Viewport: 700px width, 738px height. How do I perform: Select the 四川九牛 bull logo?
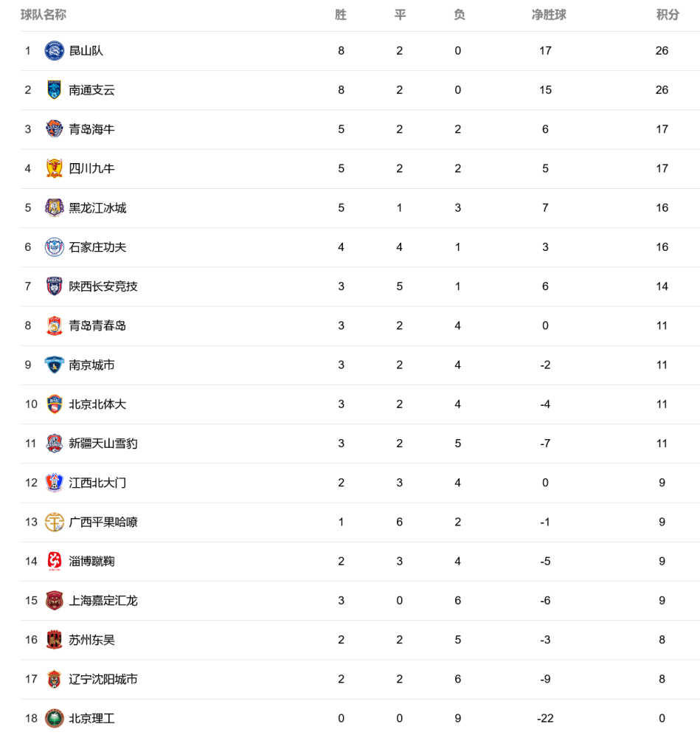pos(54,168)
